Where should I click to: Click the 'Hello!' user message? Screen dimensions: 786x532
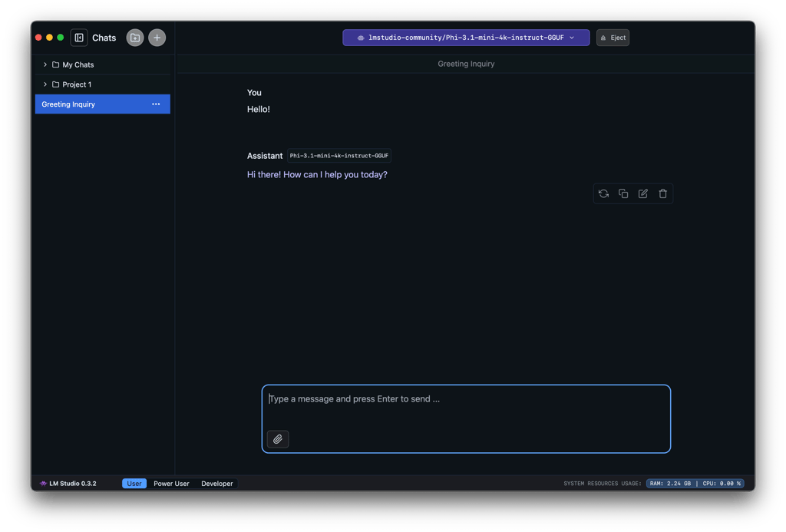pyautogui.click(x=258, y=109)
